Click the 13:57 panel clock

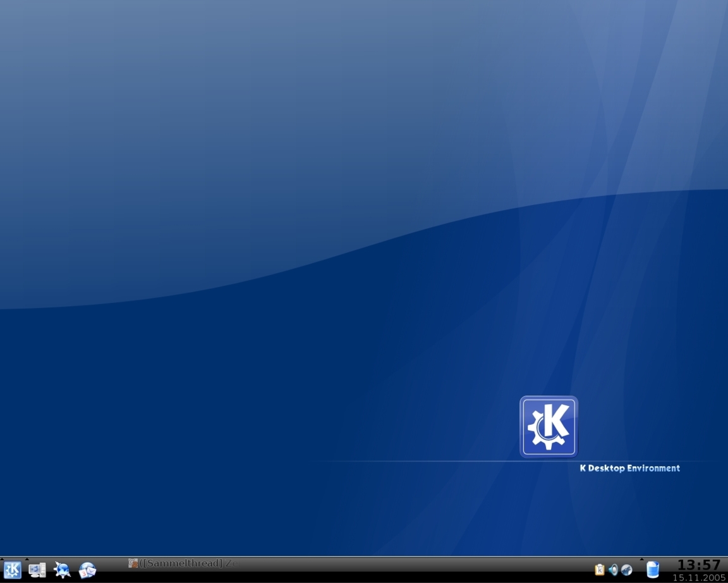699,565
